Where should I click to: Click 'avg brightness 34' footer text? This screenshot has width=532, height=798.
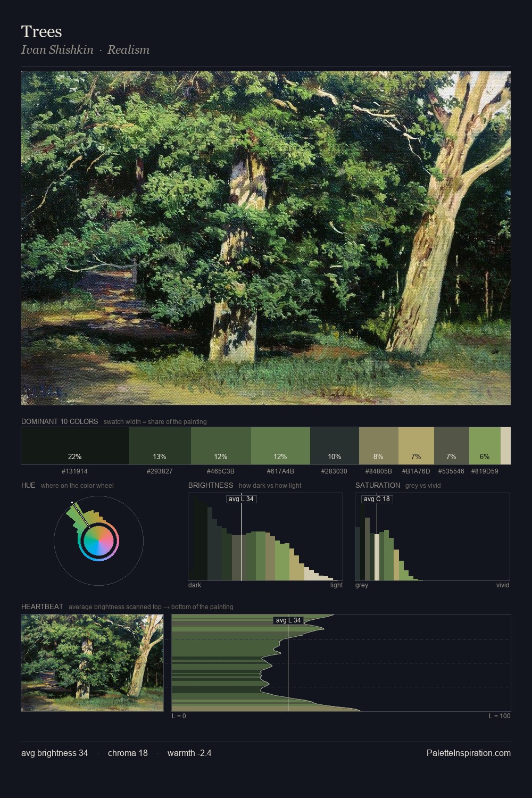pos(55,753)
